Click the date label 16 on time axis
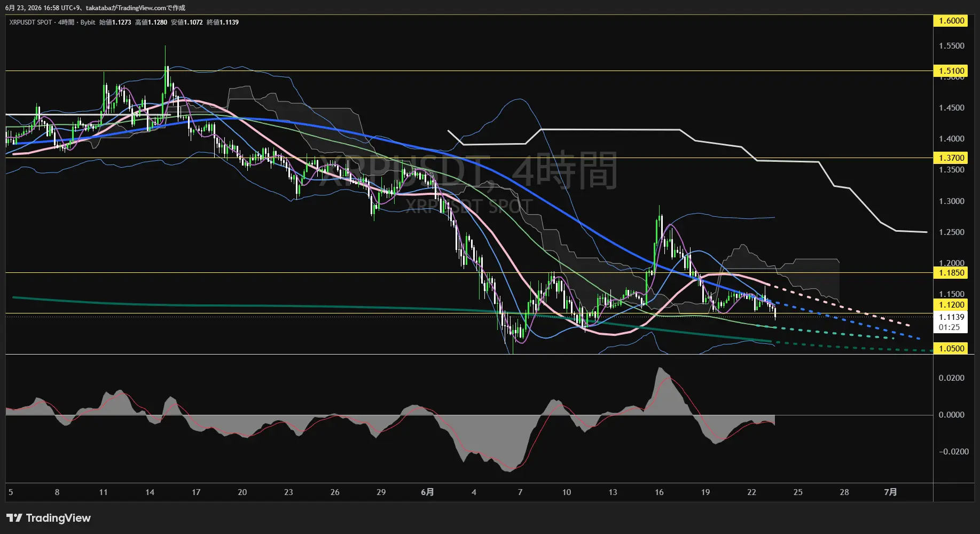980x534 pixels. coord(659,492)
